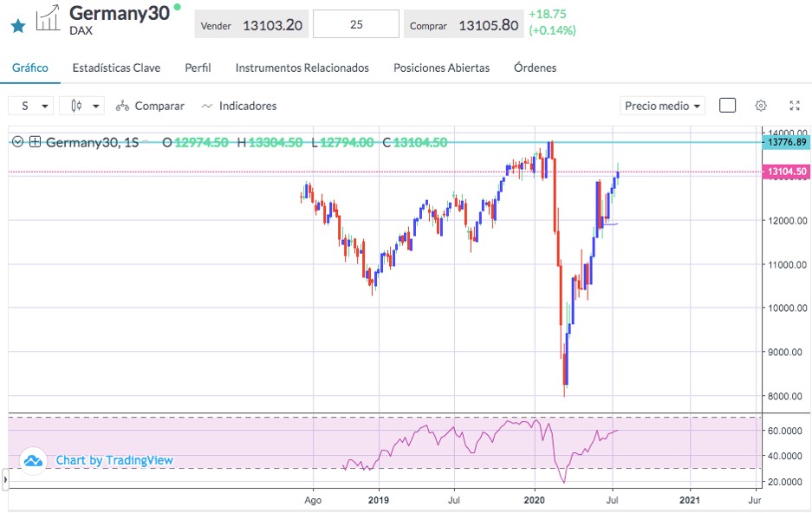Open the Chart by TradingView link
This screenshot has height=513, width=812.
(x=114, y=460)
